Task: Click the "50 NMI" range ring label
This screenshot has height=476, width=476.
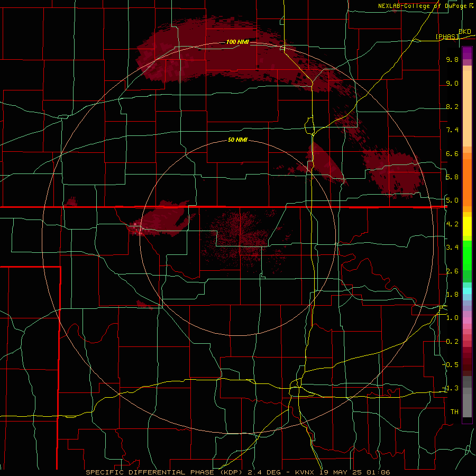Action: coord(237,140)
